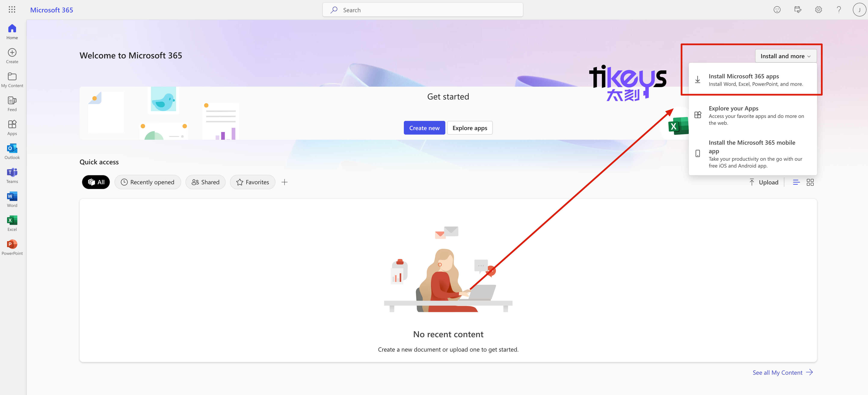Image resolution: width=868 pixels, height=395 pixels.
Task: Open Feed in the sidebar
Action: (12, 104)
